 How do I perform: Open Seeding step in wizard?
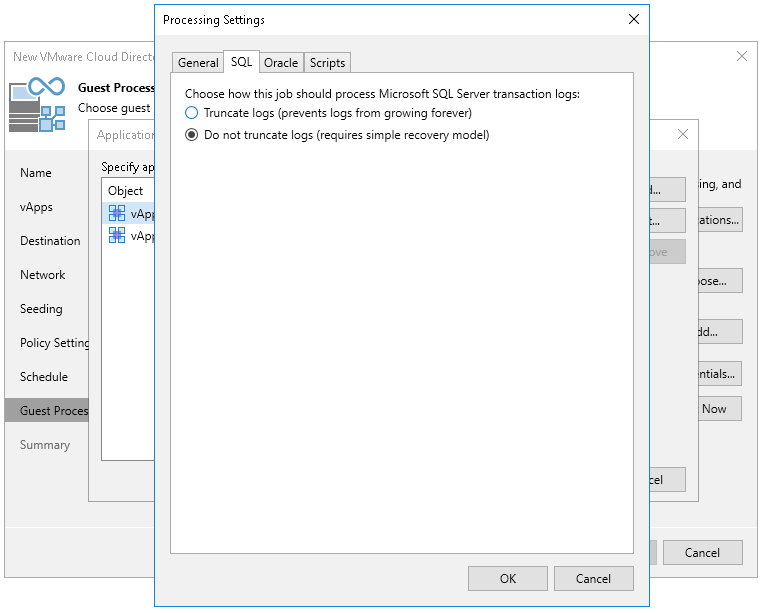(41, 309)
